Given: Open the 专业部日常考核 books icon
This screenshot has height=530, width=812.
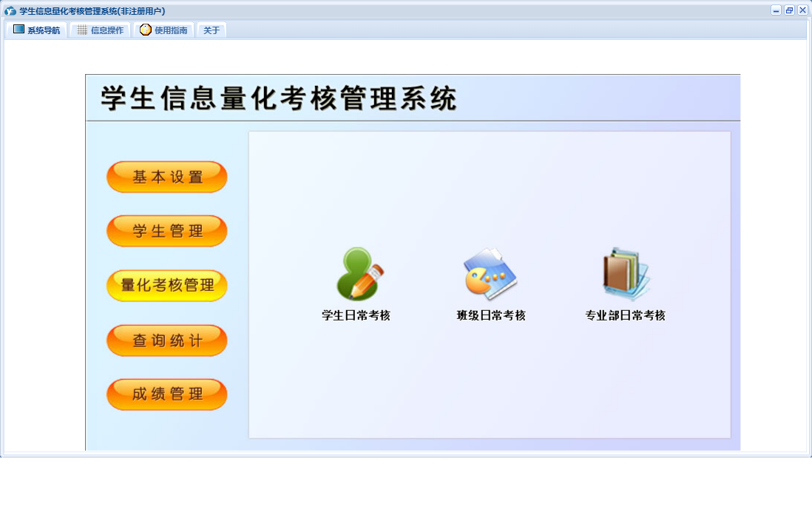Looking at the screenshot, I should click(626, 274).
